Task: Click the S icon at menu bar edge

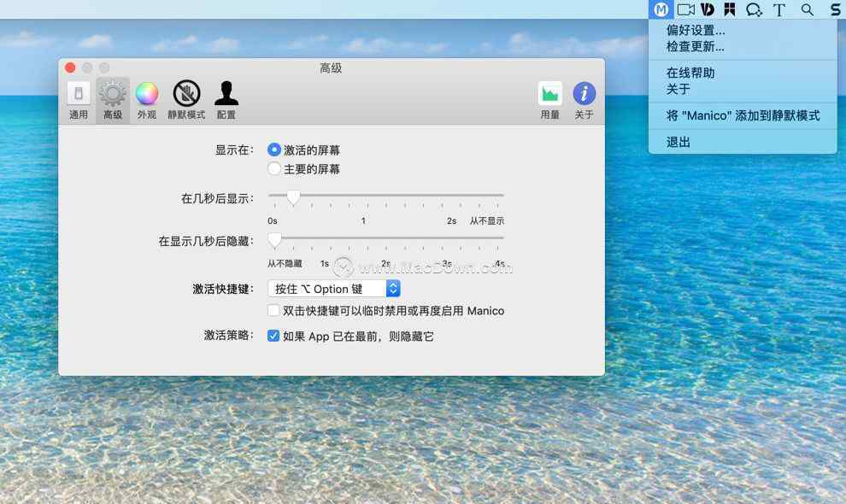Action: tap(835, 9)
